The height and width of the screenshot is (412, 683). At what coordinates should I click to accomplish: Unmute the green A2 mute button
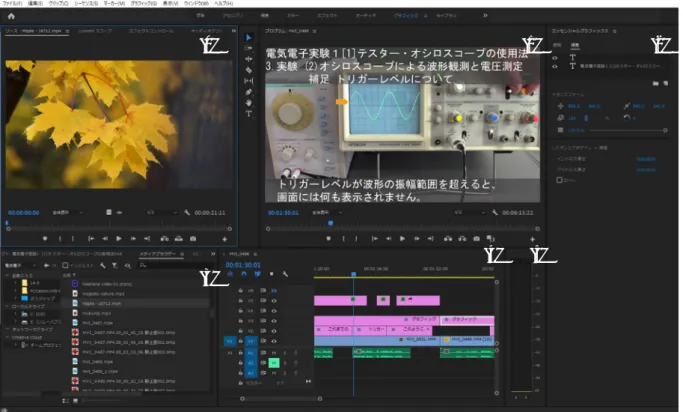(274, 362)
